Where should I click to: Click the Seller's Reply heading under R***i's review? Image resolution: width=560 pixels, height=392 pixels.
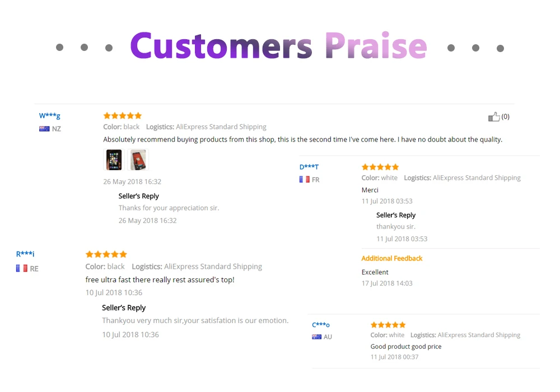[x=124, y=307]
